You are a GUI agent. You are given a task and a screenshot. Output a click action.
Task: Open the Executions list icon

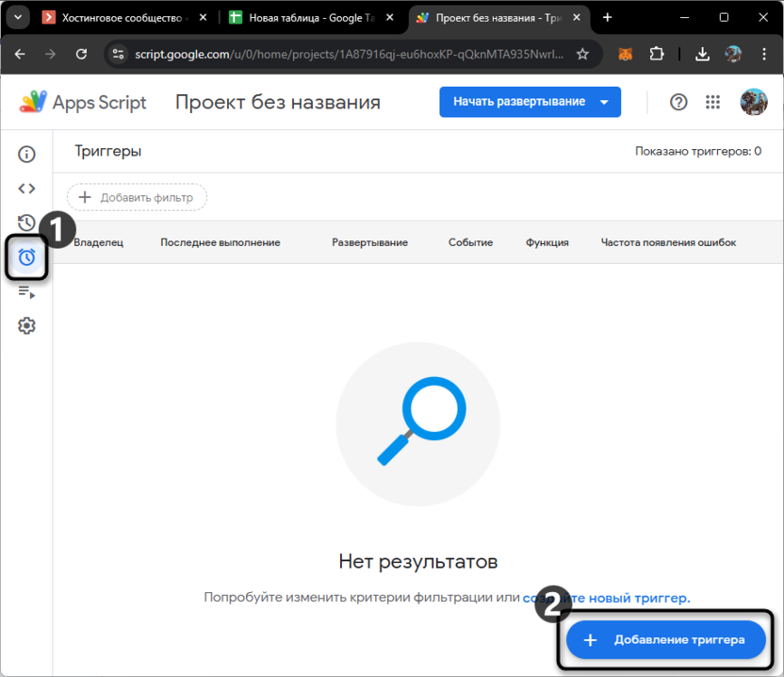point(26,291)
